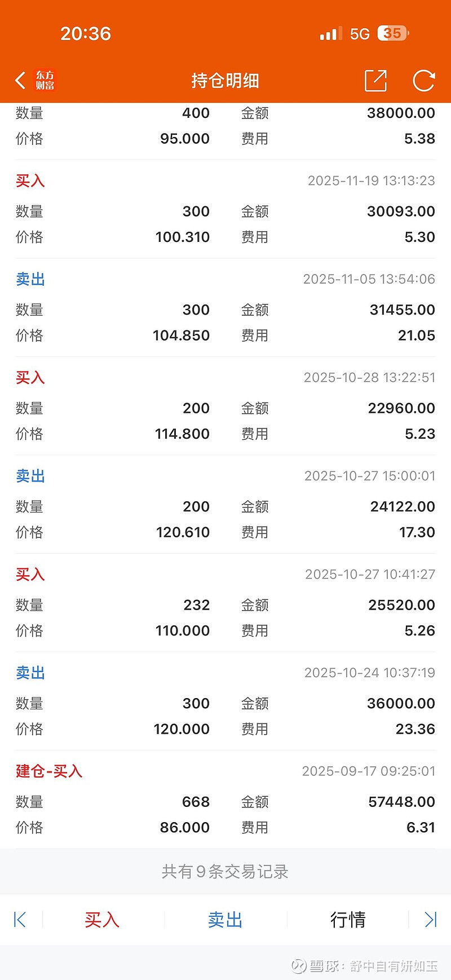Tap the refresh icon
This screenshot has width=451, height=980.
(x=423, y=81)
